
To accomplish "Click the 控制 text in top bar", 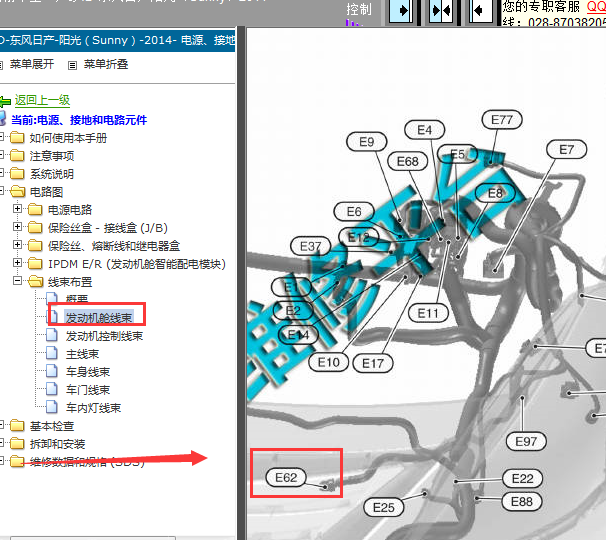I will [x=359, y=9].
